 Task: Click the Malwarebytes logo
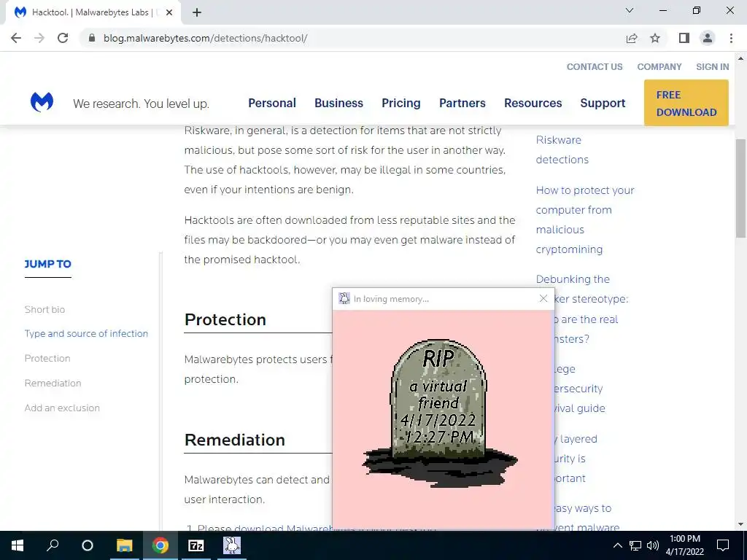coord(42,102)
